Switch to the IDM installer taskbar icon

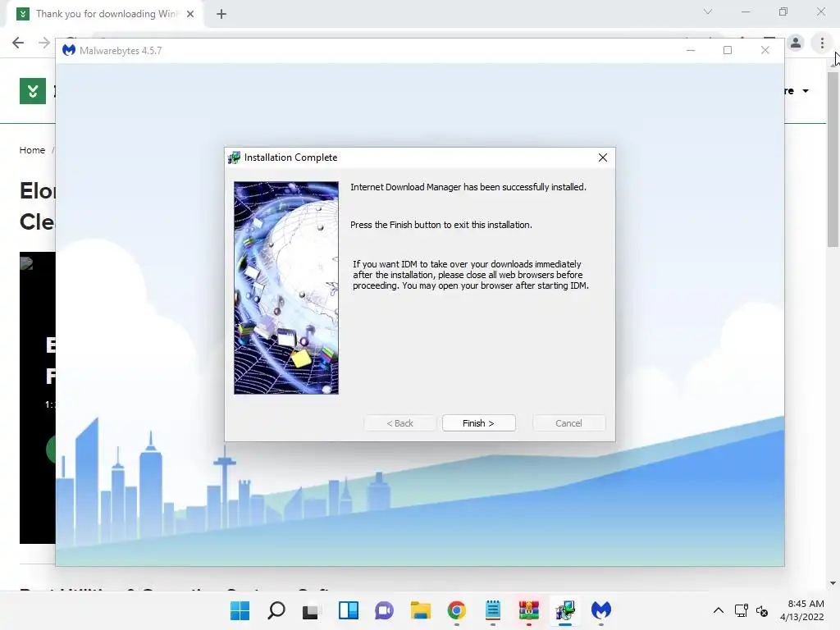tap(565, 610)
